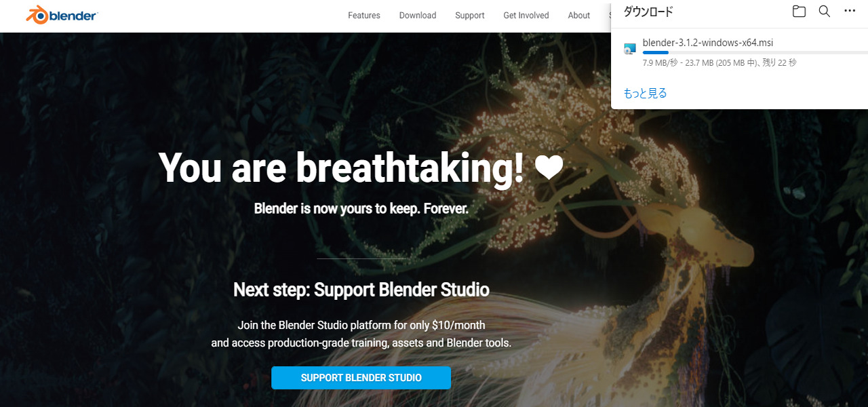This screenshot has width=868, height=407.
Task: Click the SUPPORT BLENDER STUDIO button
Action: pyautogui.click(x=361, y=378)
